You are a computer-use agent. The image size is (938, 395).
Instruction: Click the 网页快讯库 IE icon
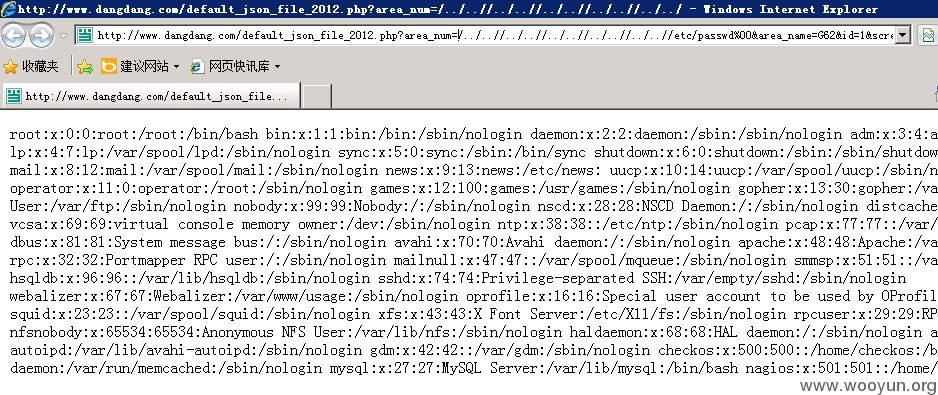click(x=197, y=67)
